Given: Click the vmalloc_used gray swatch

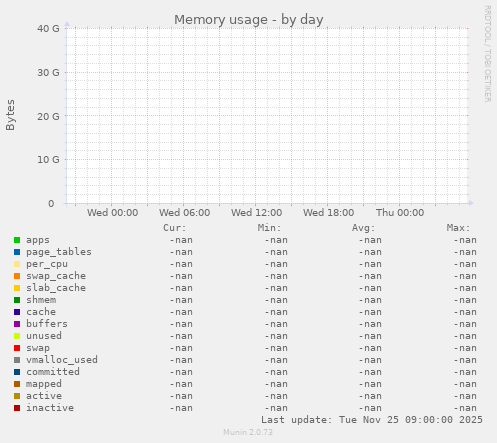Looking at the screenshot, I should pos(17,360).
